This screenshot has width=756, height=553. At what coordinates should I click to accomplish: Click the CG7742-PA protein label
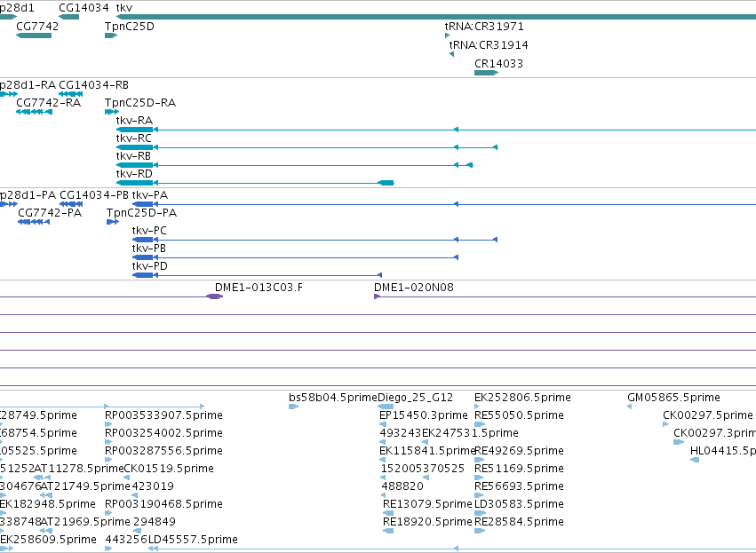pyautogui.click(x=50, y=213)
